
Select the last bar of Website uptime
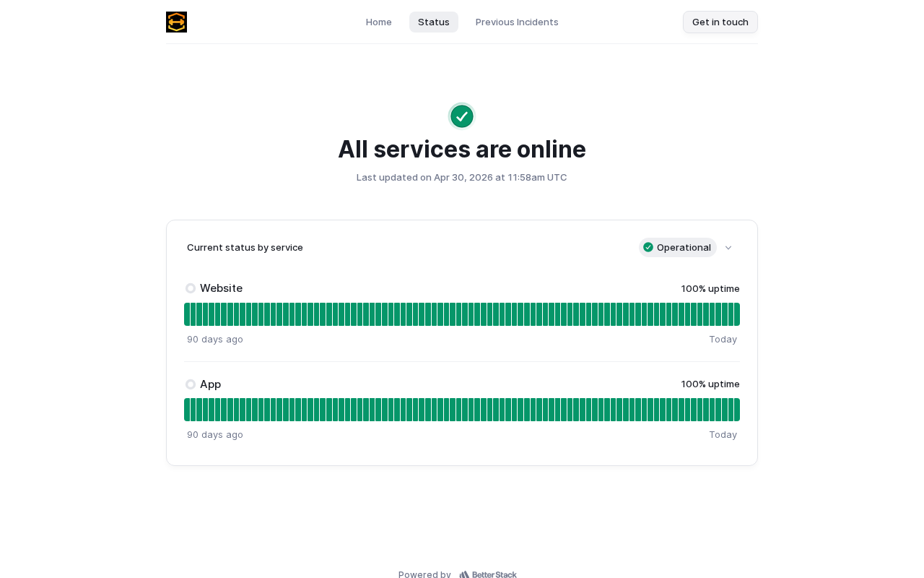[737, 314]
